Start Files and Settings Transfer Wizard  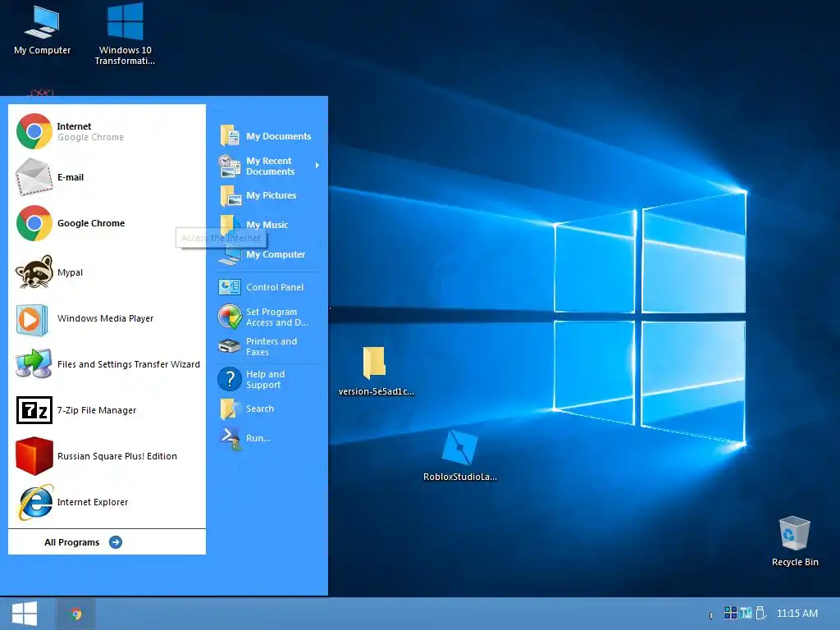pos(107,364)
